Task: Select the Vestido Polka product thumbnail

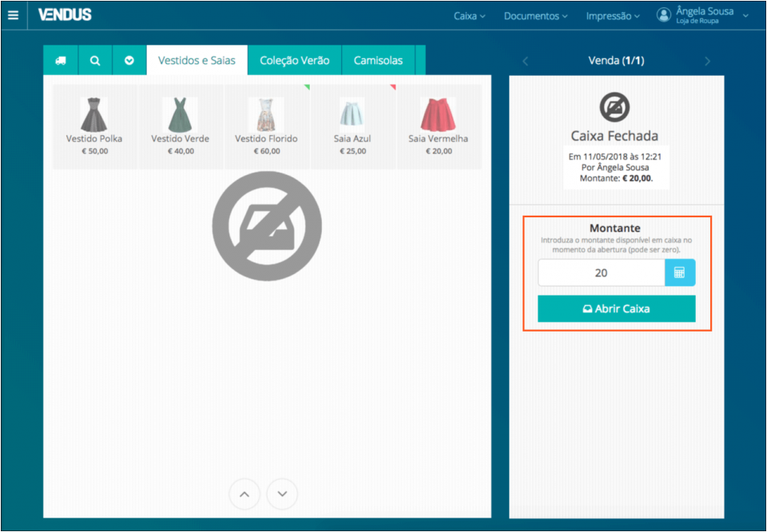Action: (94, 116)
